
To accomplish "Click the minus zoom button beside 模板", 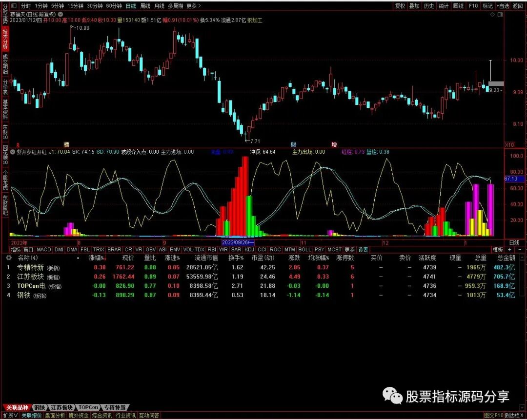I will click(520, 250).
